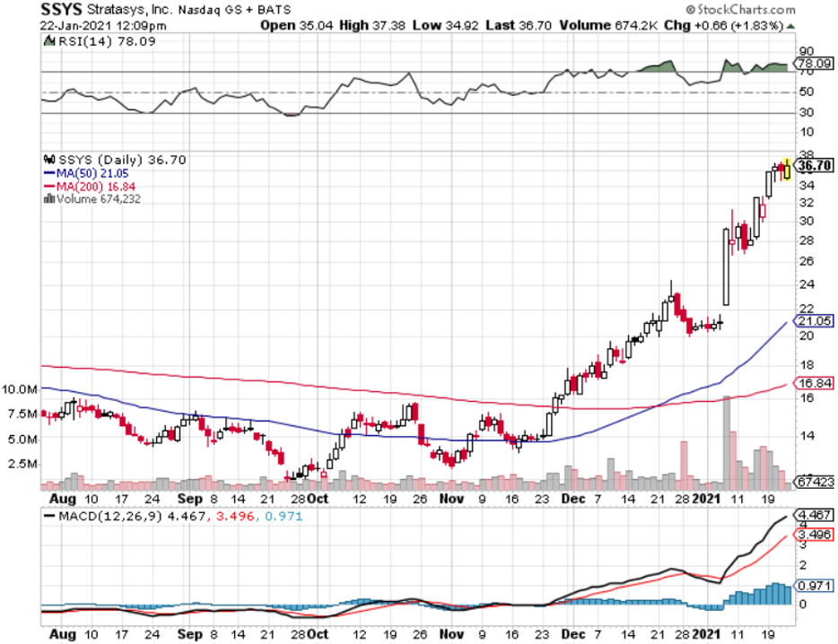Click the green up arrow beside Chg

pos(790,26)
